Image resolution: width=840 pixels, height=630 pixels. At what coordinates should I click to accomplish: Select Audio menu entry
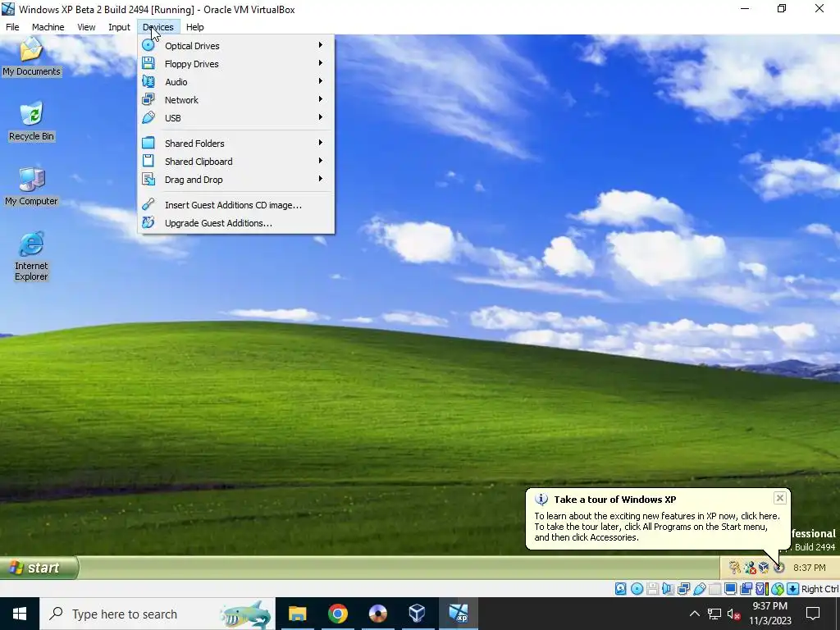tap(235, 82)
